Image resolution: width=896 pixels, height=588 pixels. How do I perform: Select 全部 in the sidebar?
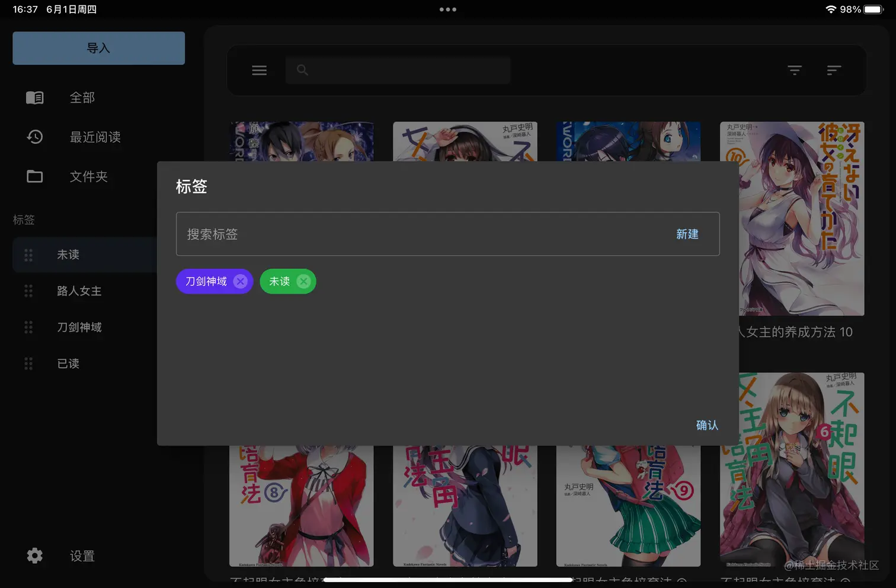(82, 98)
